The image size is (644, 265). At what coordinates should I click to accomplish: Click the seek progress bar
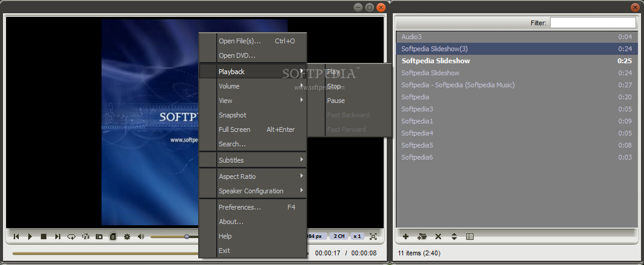(x=105, y=254)
